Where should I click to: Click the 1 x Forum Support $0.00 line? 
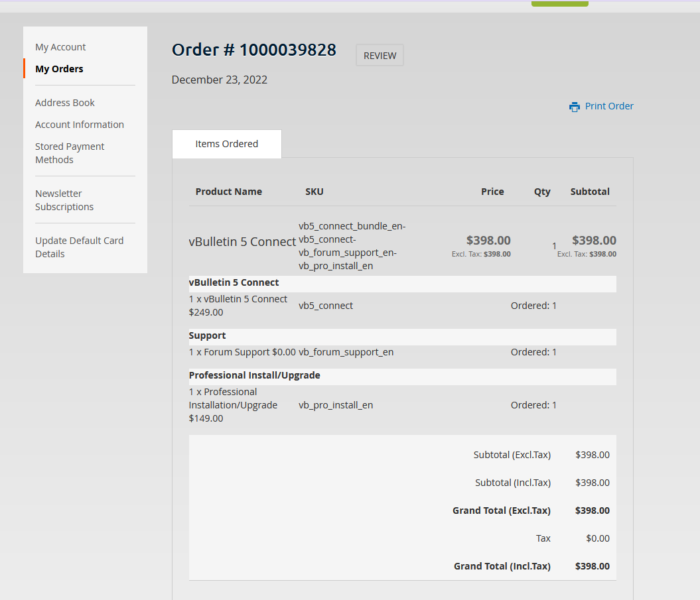[x=242, y=352]
